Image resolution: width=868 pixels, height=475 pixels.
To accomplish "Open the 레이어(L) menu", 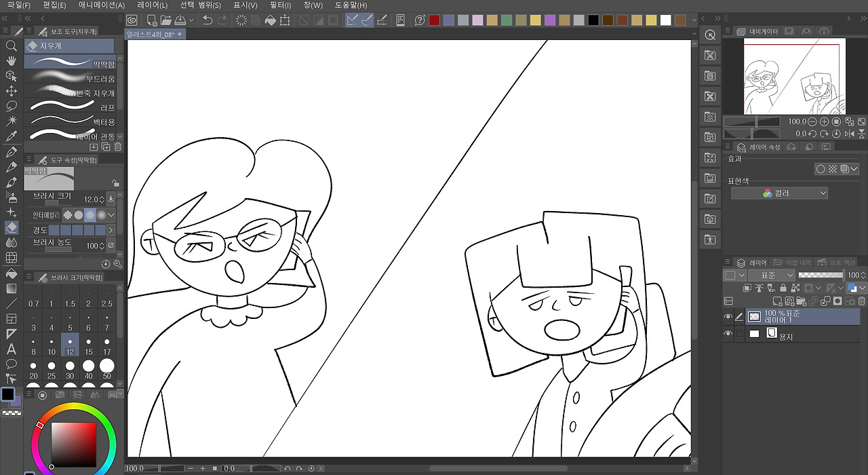I will [152, 5].
